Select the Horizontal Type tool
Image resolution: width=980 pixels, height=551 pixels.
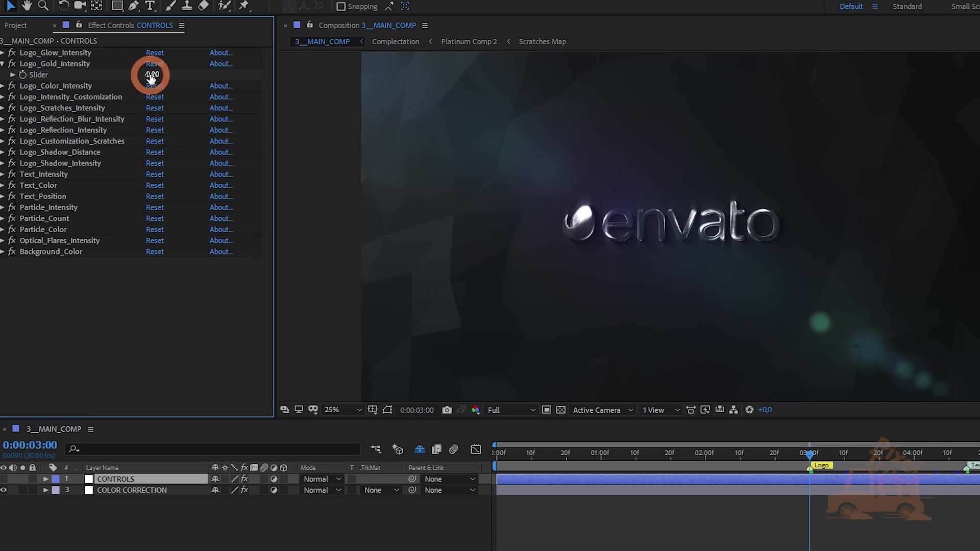coord(150,6)
